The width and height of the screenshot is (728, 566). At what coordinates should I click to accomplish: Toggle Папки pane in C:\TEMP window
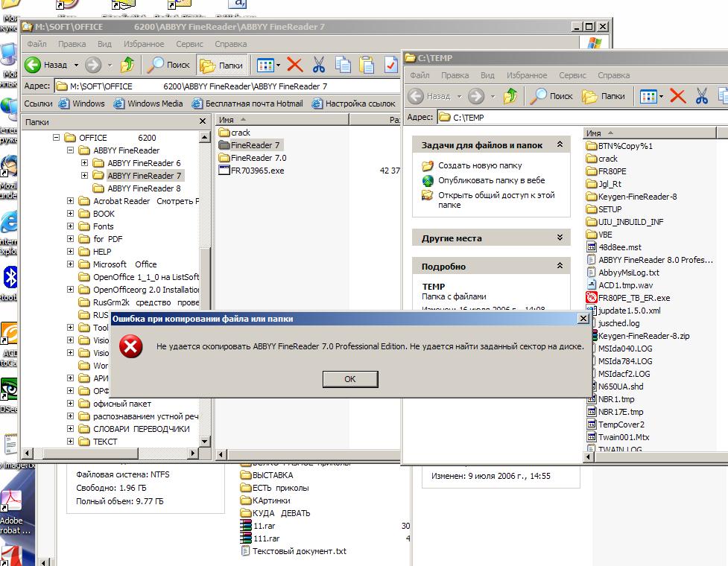click(x=603, y=96)
